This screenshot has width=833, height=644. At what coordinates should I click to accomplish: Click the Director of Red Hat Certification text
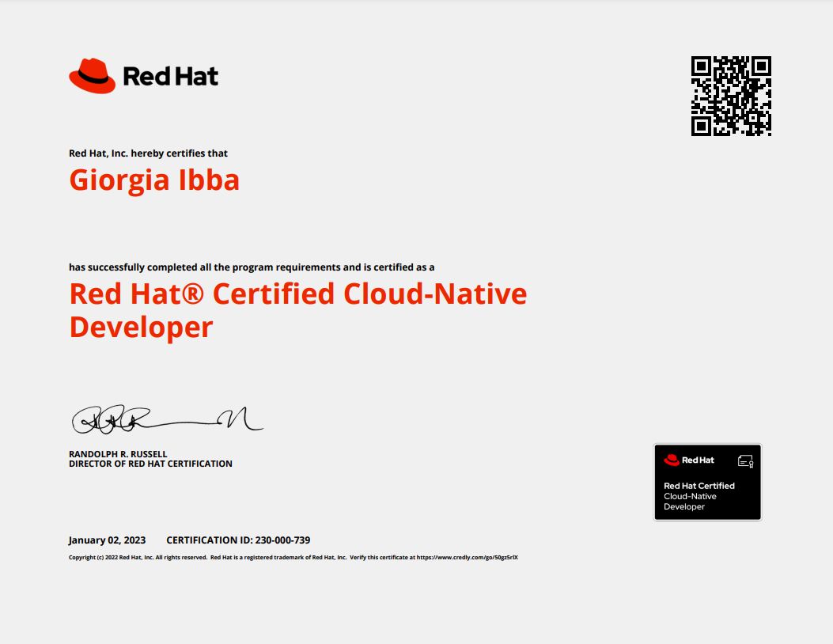coord(150,464)
